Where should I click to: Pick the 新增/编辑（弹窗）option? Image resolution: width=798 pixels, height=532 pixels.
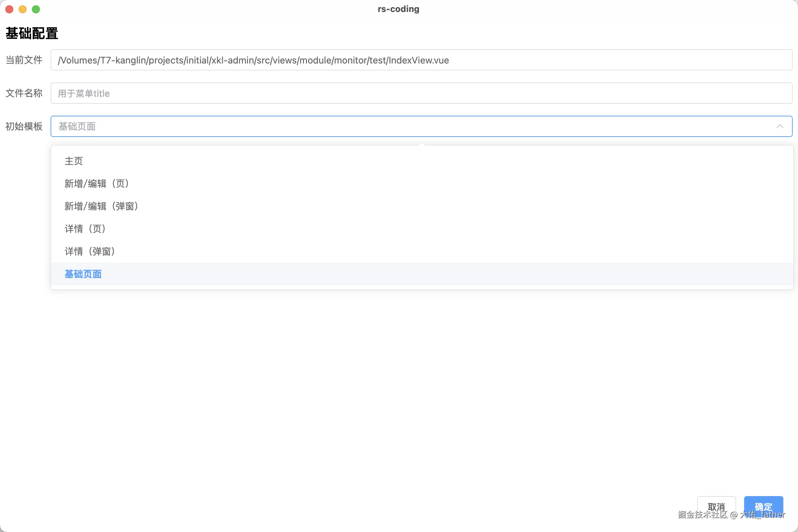101,206
